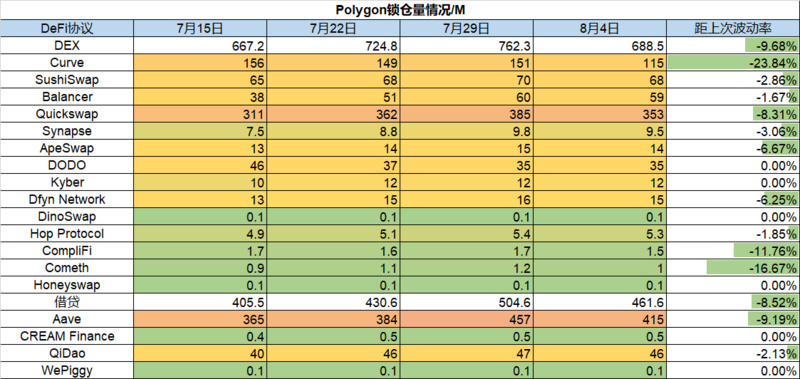Select the Quickswap row label
The image size is (800, 379).
click(67, 114)
